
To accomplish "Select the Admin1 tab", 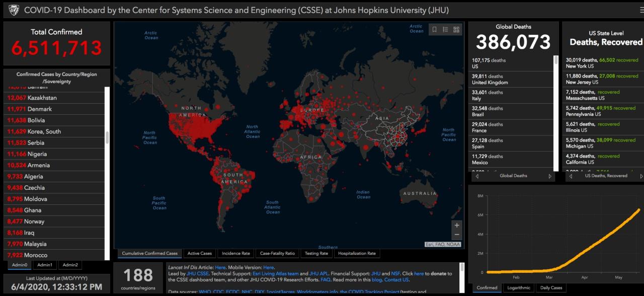I will [x=45, y=265].
